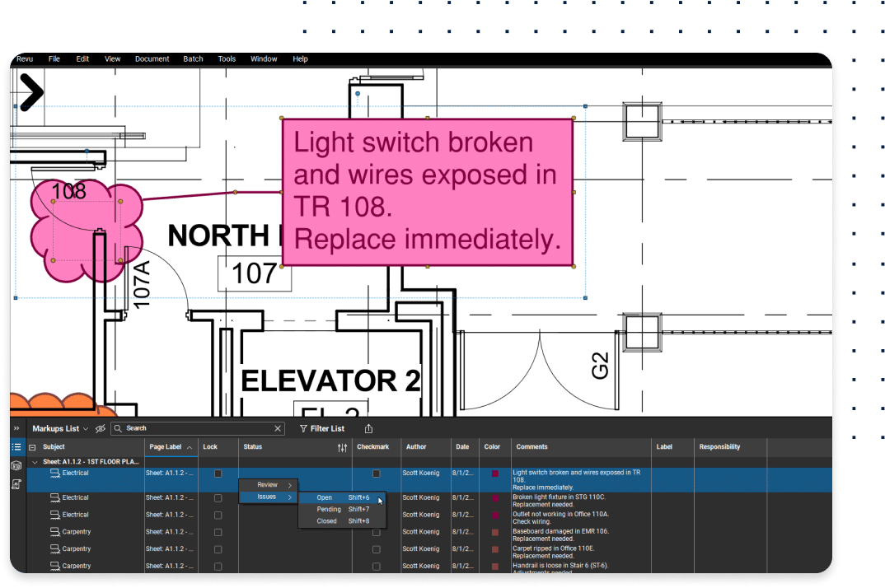Open the View menu
Screen dimensions: 885x588
[112, 58]
